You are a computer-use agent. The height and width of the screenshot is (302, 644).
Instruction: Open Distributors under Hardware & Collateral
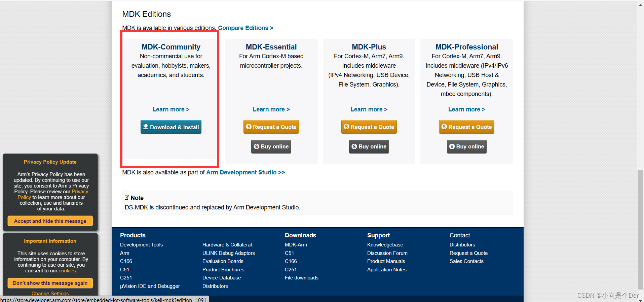click(215, 286)
